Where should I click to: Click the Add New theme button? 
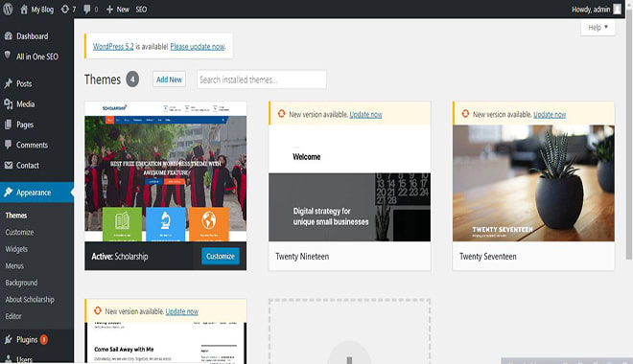pos(169,80)
